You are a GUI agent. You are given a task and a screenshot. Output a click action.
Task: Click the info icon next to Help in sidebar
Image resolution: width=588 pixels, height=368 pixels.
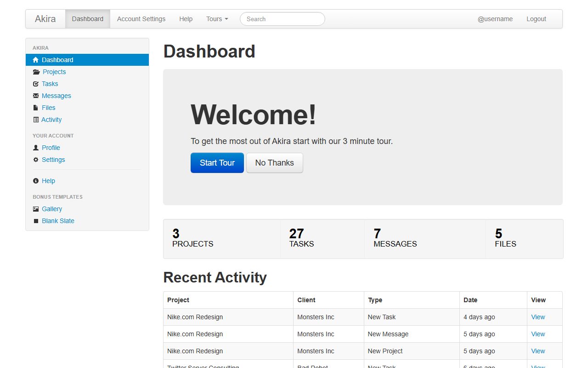(36, 181)
